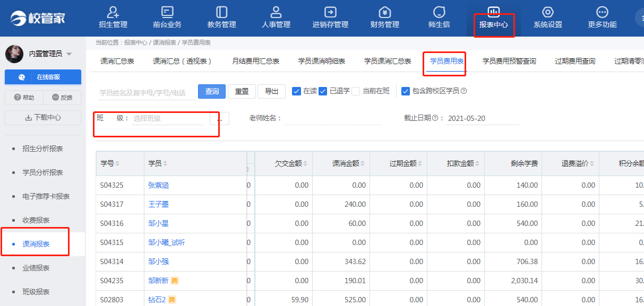Image resolution: width=644 pixels, height=306 pixels.
Task: Open 进销存管理 module icon
Action: pyautogui.click(x=330, y=12)
